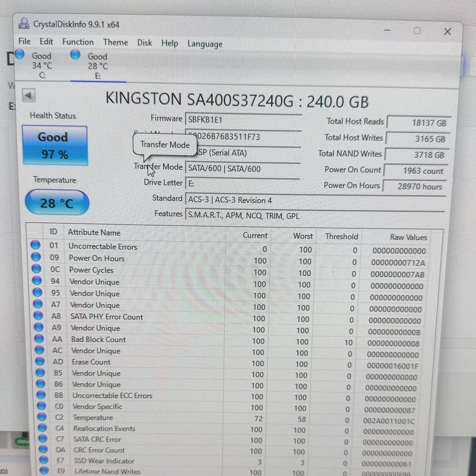Viewport: 476px width, 476px height.
Task: Open the Language menu
Action: (x=205, y=44)
